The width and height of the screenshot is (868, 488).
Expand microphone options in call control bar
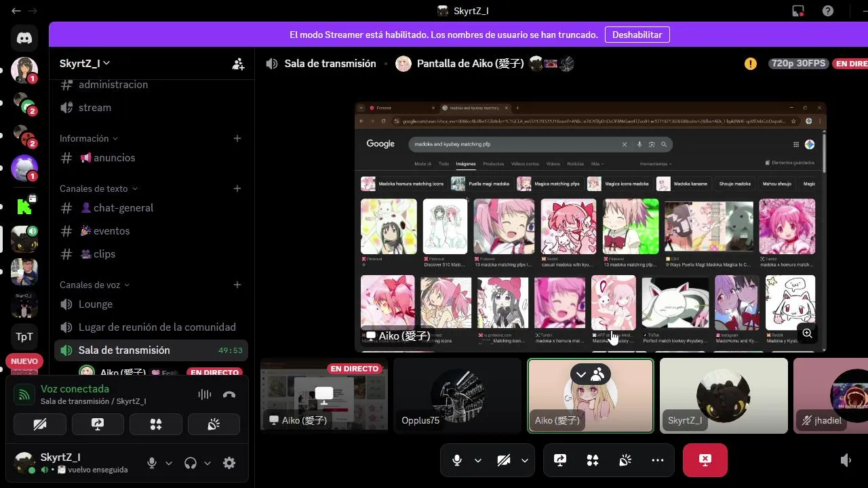click(477, 460)
